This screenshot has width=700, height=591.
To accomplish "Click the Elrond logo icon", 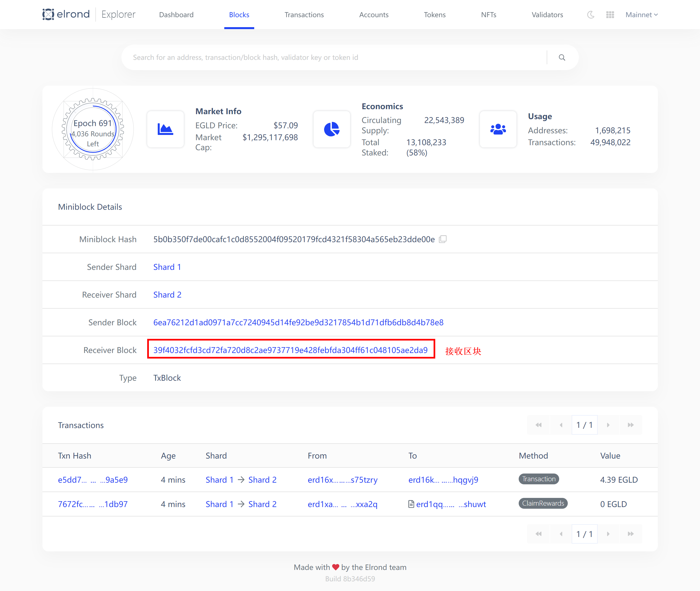I will pyautogui.click(x=48, y=14).
